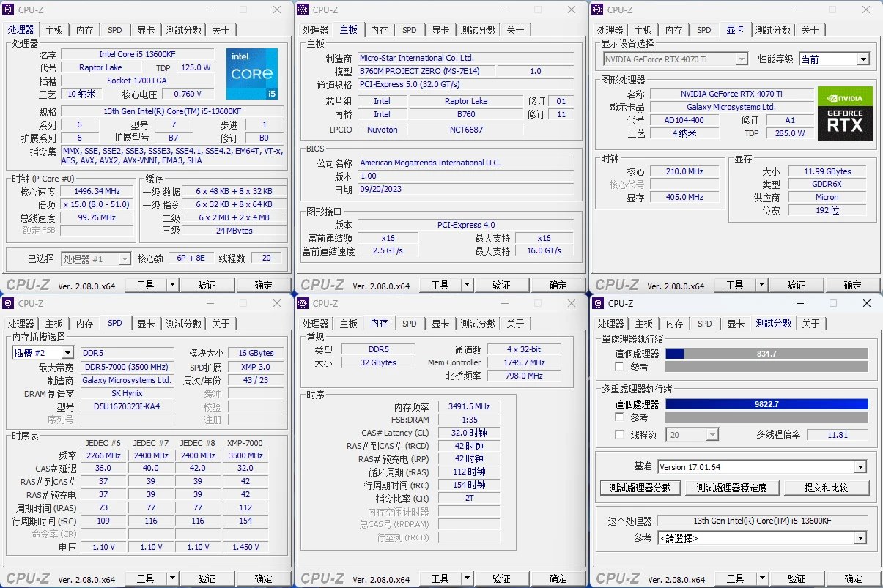Switch to 主板 tab in processor window

[55, 30]
